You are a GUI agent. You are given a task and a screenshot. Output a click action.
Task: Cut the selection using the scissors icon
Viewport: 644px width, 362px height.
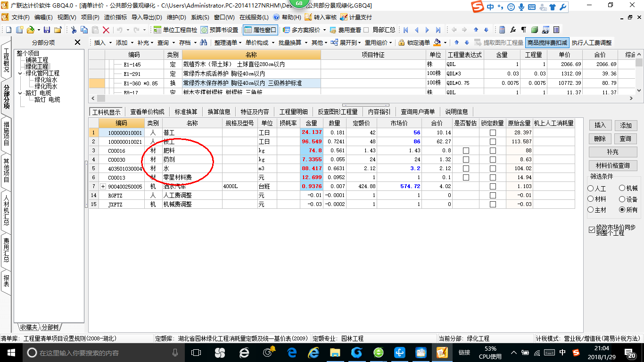(x=74, y=30)
